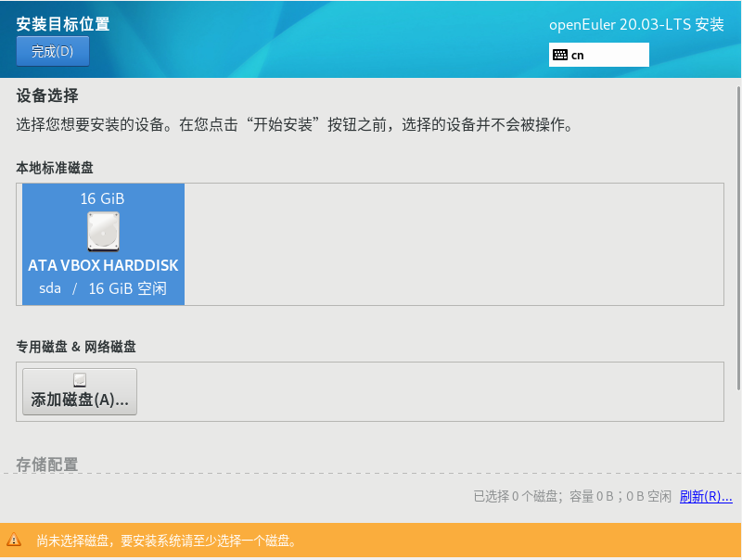The height and width of the screenshot is (560, 742).
Task: Click the warning triangle icon in orange bar
Action: click(x=14, y=540)
